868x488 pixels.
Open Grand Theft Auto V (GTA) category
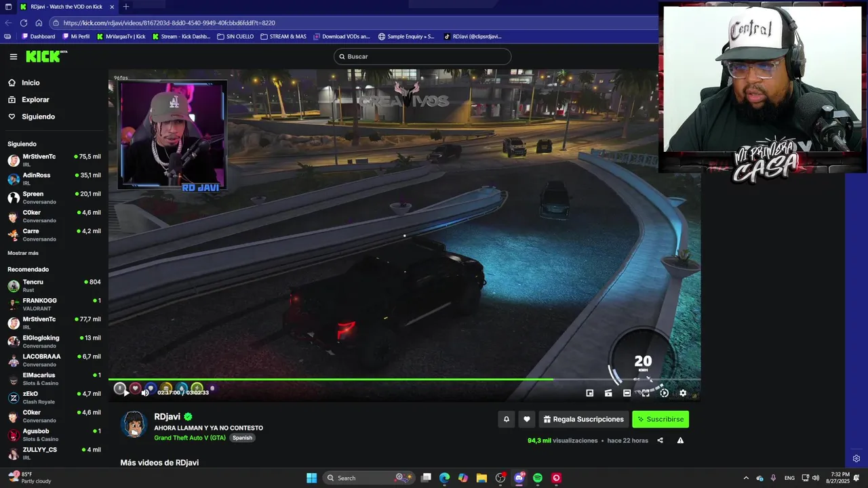(x=190, y=438)
